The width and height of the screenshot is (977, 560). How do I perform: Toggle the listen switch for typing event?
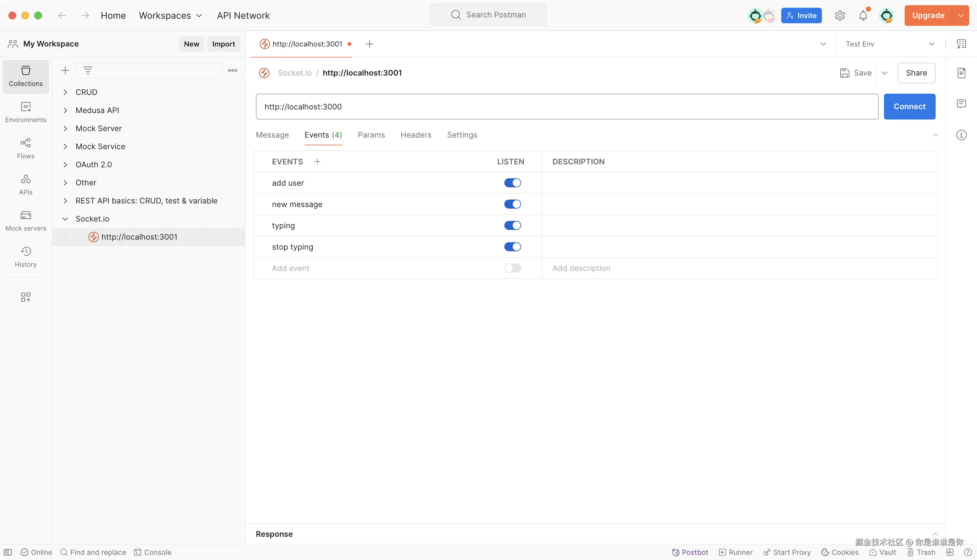click(x=512, y=225)
